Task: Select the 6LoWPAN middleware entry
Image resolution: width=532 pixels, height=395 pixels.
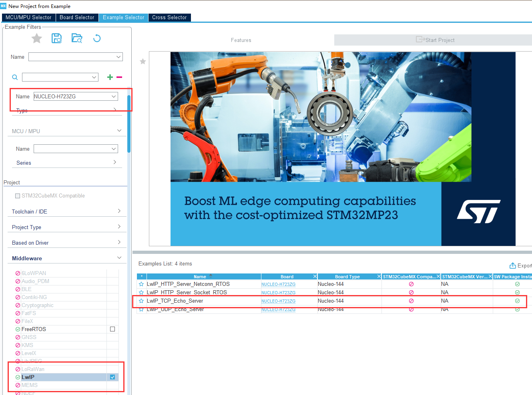Action: point(34,273)
